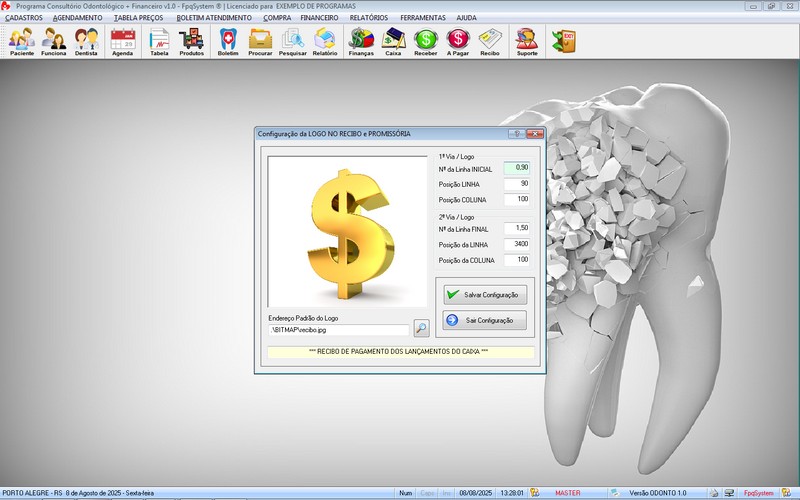Open the Agenda calendar icon
The width and height of the screenshot is (800, 500).
click(x=122, y=42)
